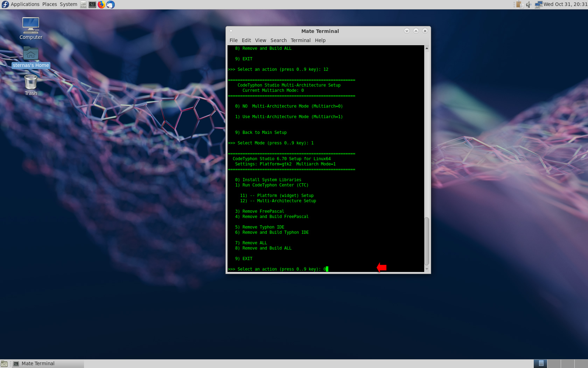Click the terminal scrollbar down arrow
Image resolution: width=588 pixels, height=368 pixels.
(x=427, y=269)
